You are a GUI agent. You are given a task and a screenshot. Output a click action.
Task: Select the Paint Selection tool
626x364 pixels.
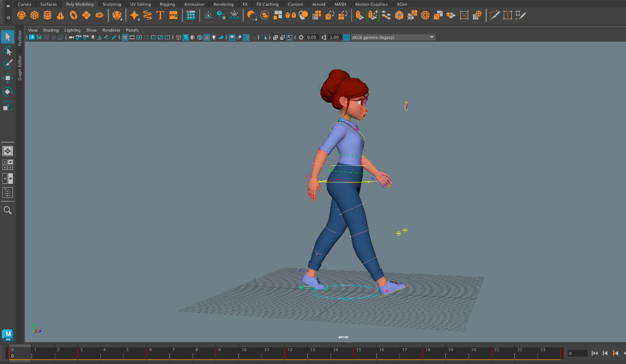pyautogui.click(x=7, y=64)
